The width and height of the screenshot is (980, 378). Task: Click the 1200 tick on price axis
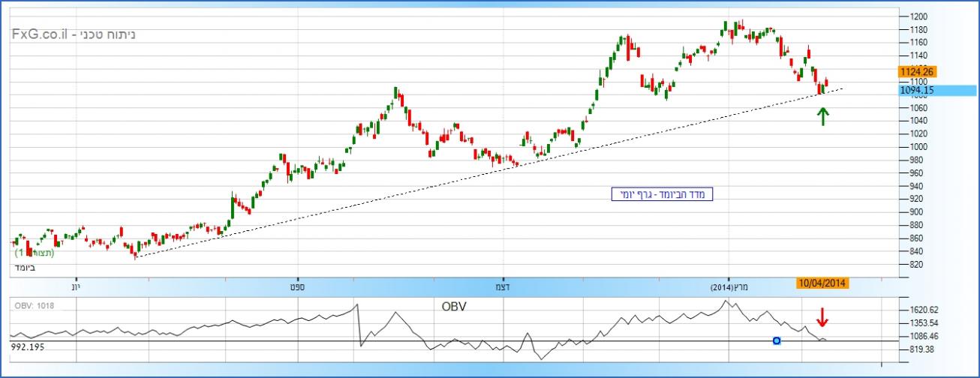point(918,16)
